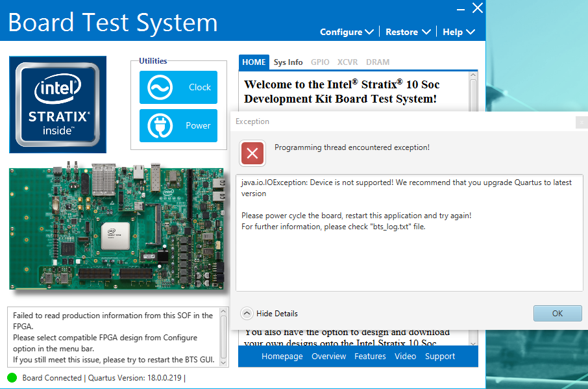Switch to the Sys Info tab
Screen dimensions: 588x389
[x=288, y=62]
